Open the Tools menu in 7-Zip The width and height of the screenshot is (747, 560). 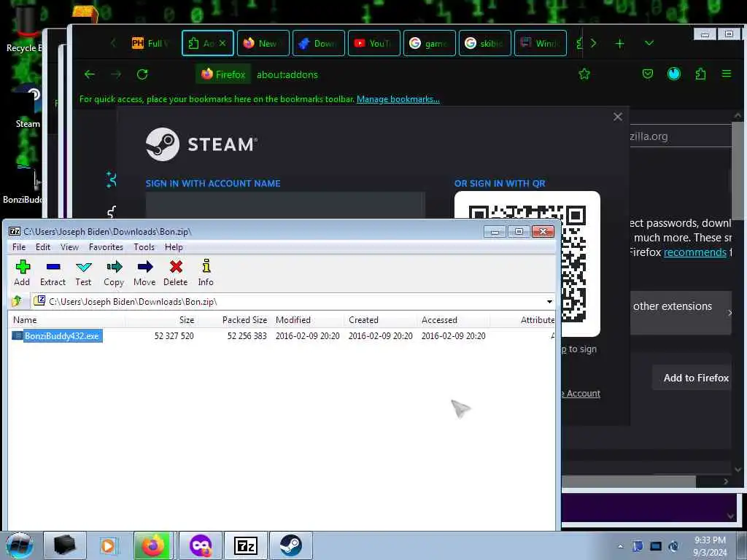pyautogui.click(x=144, y=247)
